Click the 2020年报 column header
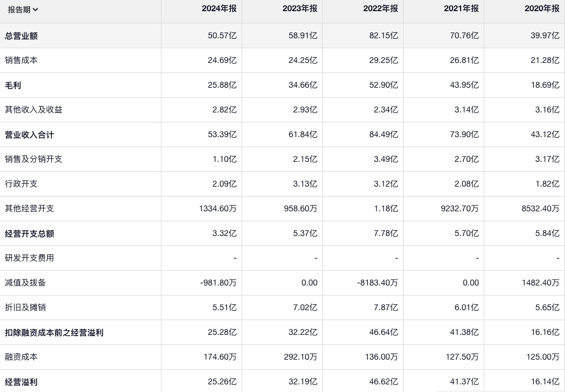 (x=542, y=9)
